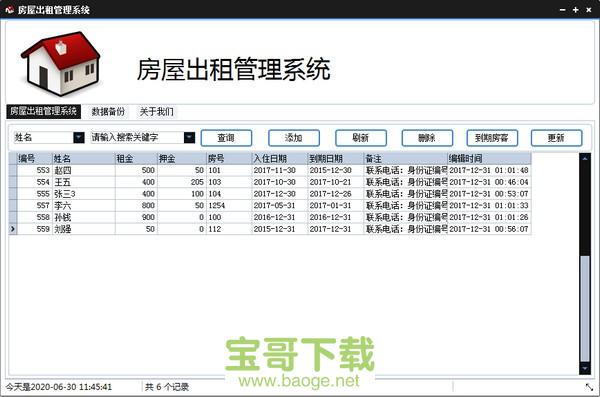
Task: Sort by the 备注 column header
Action: click(x=406, y=158)
